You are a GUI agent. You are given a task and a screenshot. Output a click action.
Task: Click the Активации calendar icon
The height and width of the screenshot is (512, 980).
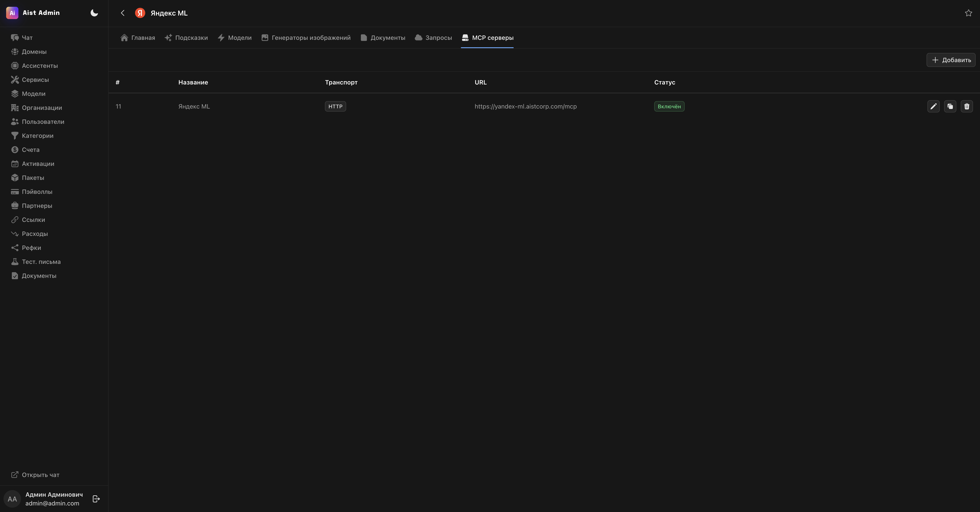[15, 164]
